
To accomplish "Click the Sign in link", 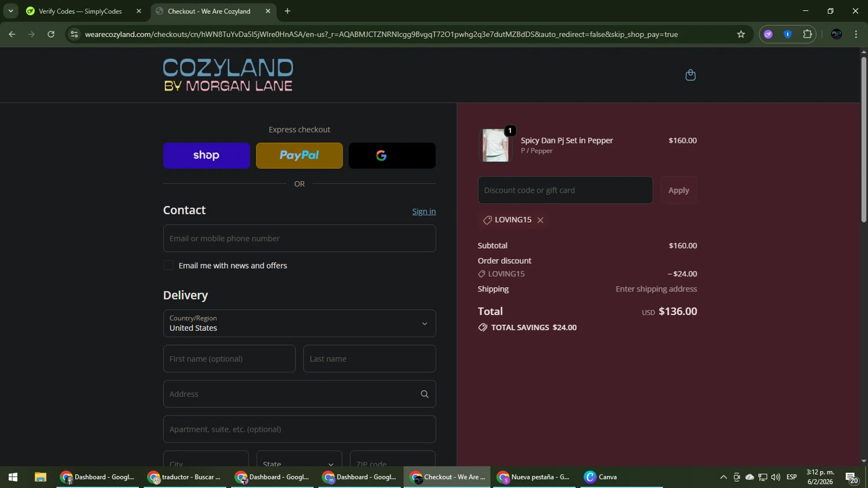I will (x=424, y=212).
